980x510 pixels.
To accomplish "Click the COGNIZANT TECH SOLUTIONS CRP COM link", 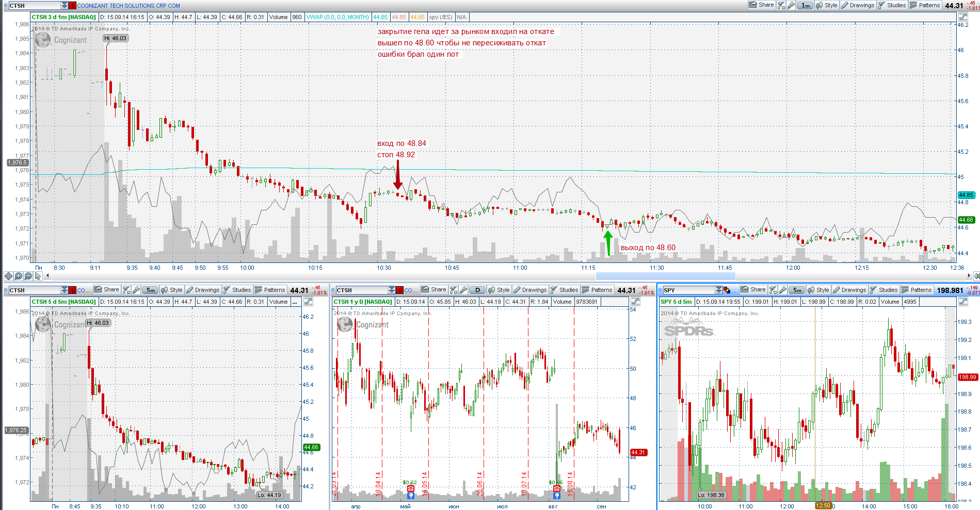I will point(128,6).
